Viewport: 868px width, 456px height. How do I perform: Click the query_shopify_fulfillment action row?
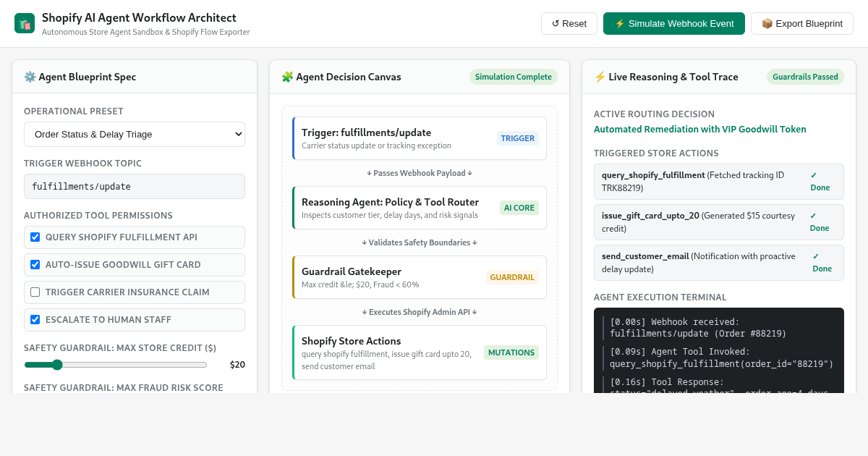click(719, 182)
